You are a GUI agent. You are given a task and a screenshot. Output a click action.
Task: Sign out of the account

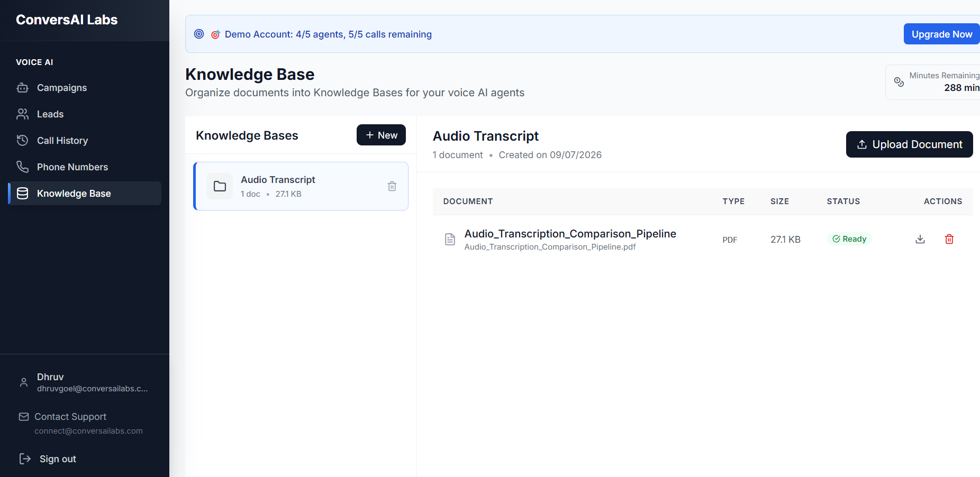(58, 459)
